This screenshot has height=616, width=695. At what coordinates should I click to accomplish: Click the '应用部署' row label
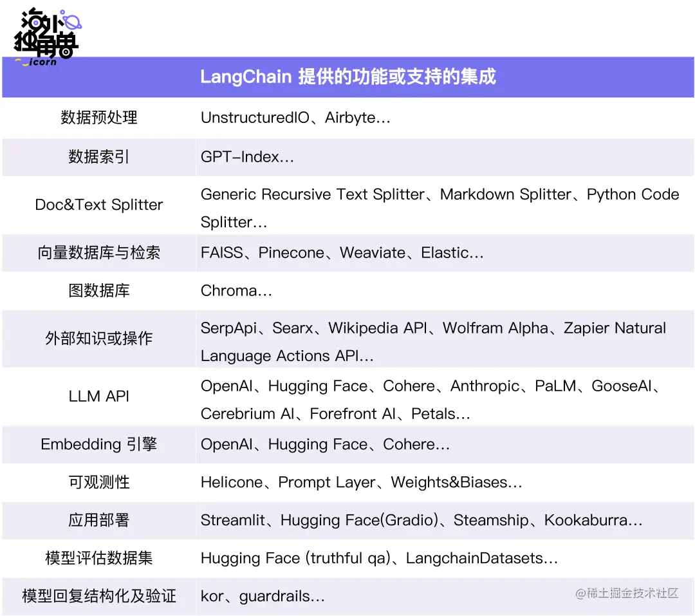[x=99, y=519]
